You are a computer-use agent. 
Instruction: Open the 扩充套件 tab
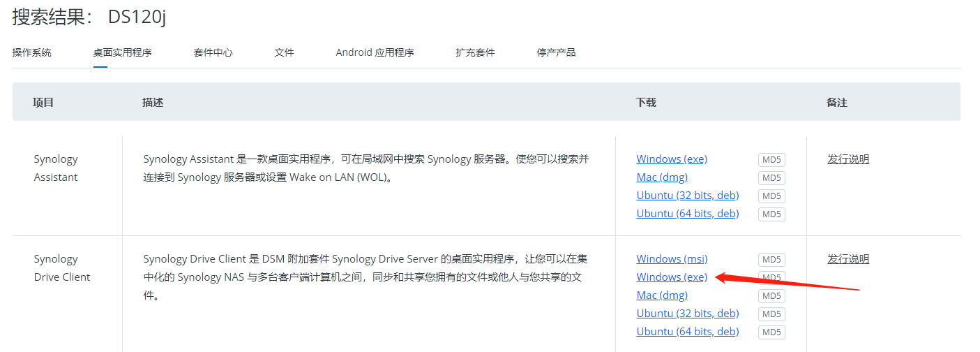click(476, 52)
